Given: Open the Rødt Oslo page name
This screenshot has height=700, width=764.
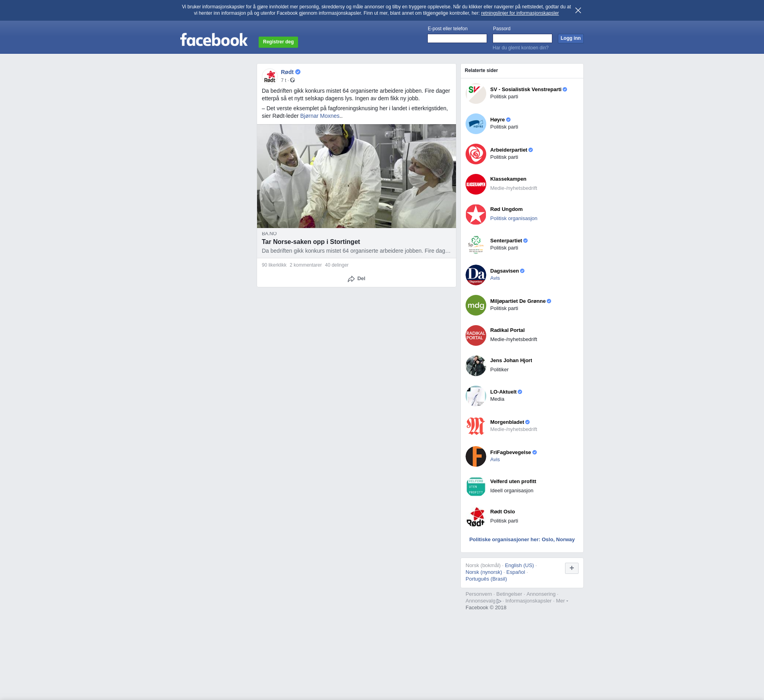Looking at the screenshot, I should [503, 512].
